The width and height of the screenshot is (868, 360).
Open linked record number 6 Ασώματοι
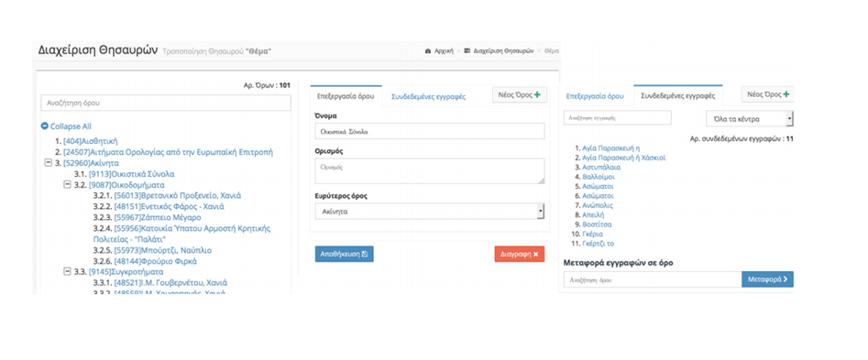[x=598, y=196]
